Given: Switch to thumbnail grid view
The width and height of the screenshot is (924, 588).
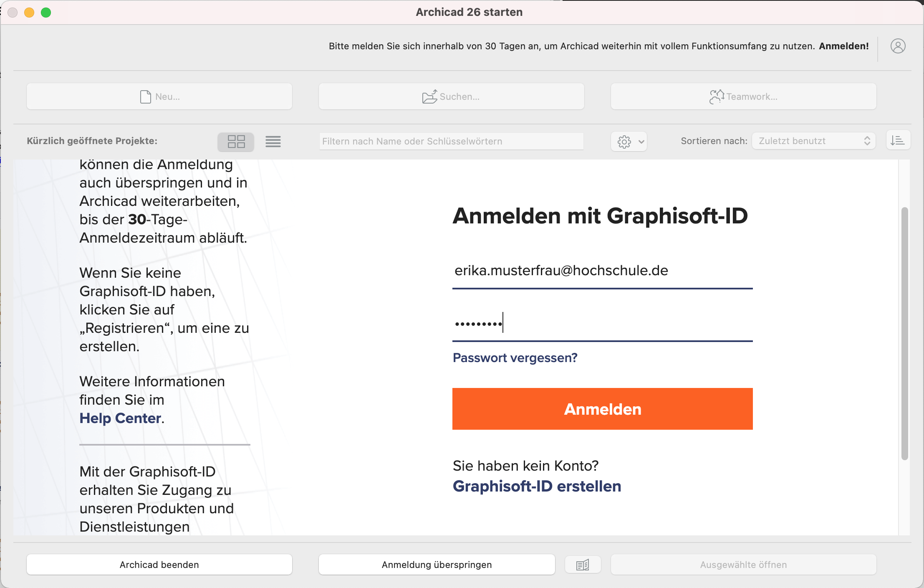Looking at the screenshot, I should point(236,142).
